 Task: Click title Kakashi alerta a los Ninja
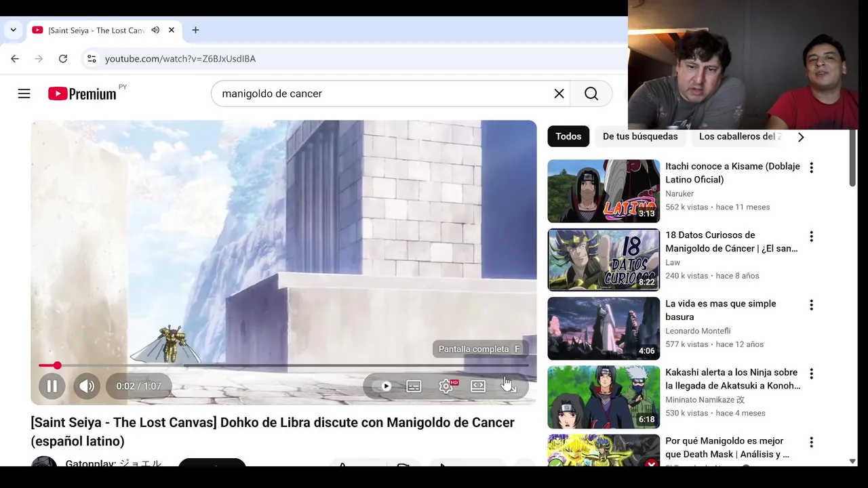[x=733, y=379]
